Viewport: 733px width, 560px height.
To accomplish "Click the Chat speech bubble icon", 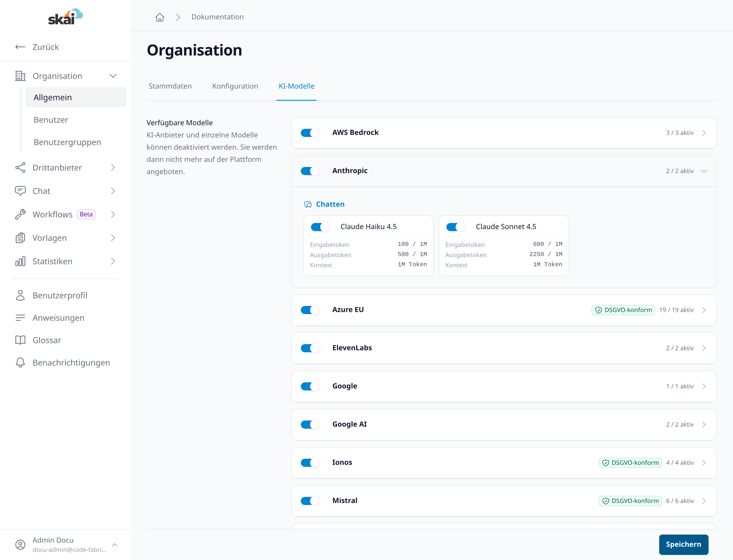I will click(20, 191).
